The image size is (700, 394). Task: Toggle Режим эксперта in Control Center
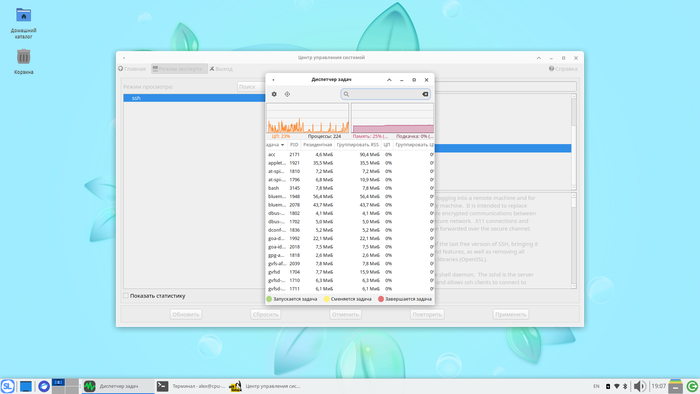(179, 69)
